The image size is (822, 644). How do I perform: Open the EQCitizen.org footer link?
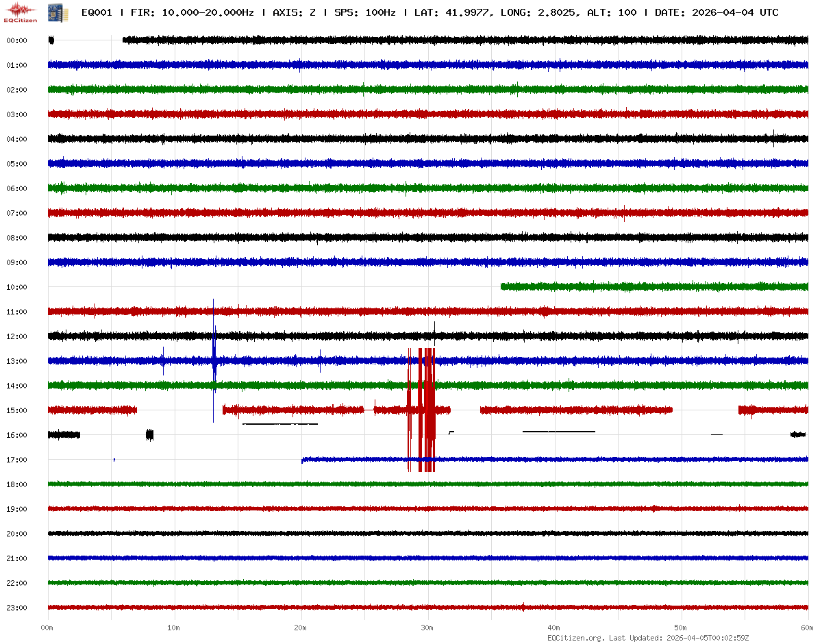click(x=575, y=638)
